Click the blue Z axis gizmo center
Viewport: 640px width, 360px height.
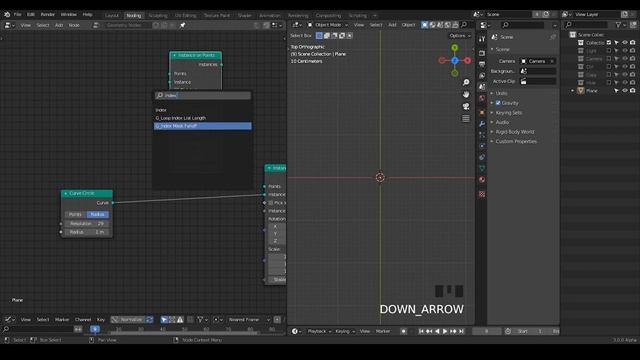pyautogui.click(x=455, y=60)
